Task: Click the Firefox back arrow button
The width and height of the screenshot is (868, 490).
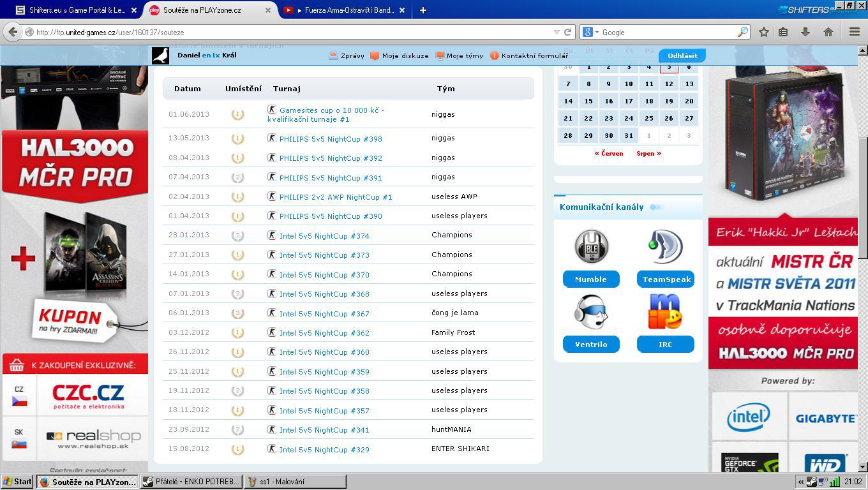Action: pyautogui.click(x=12, y=32)
